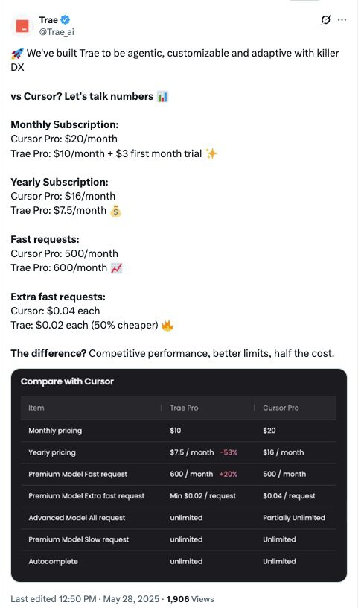Click the Grok explain icon

point(326,19)
